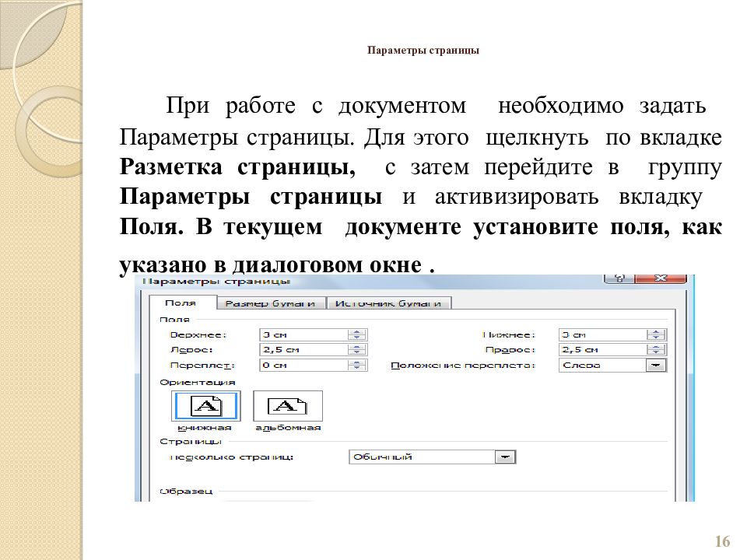Click the Положение переплета: label
747x560 pixels.
463,366
